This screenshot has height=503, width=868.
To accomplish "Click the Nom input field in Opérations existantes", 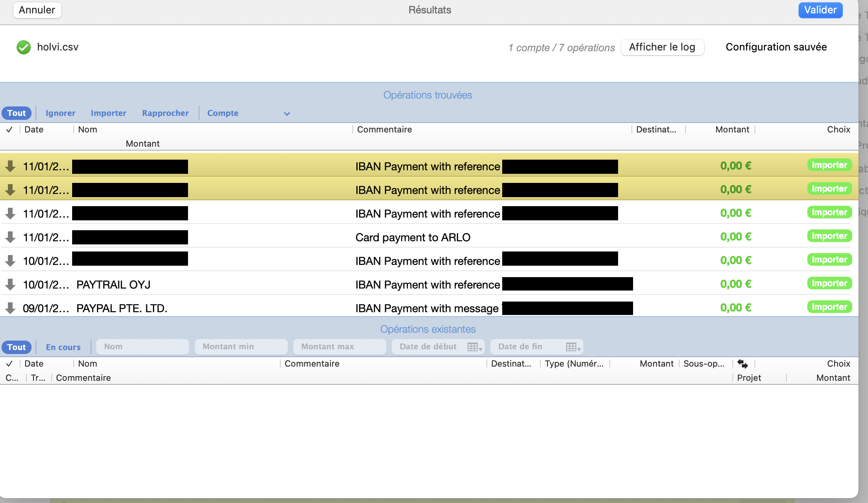I will [x=143, y=347].
